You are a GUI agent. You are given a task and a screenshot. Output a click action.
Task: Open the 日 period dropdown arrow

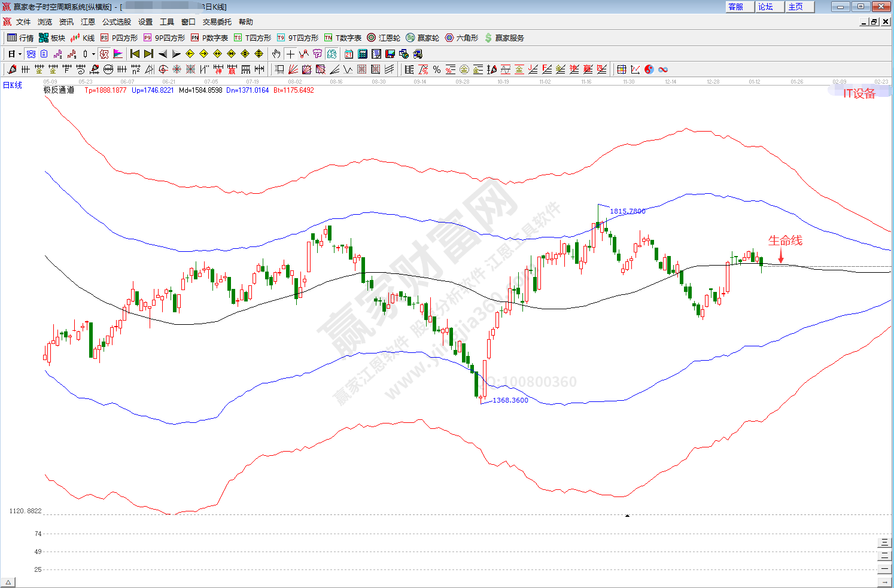click(20, 54)
